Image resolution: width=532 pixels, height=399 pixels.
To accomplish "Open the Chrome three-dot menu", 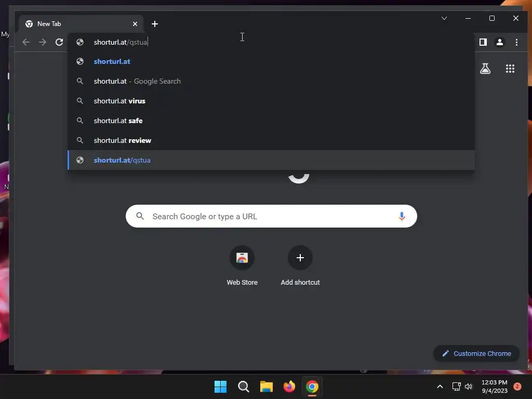I will [516, 42].
